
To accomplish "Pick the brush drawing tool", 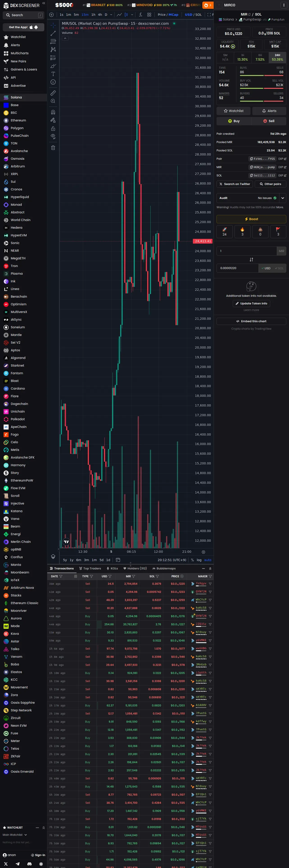I will (53, 66).
